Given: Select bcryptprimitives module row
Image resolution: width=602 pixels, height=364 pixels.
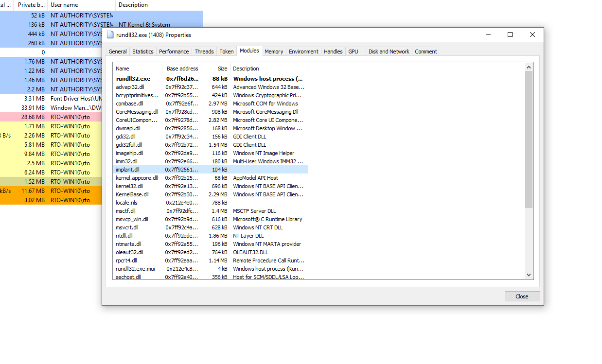Looking at the screenshot, I should (211, 95).
